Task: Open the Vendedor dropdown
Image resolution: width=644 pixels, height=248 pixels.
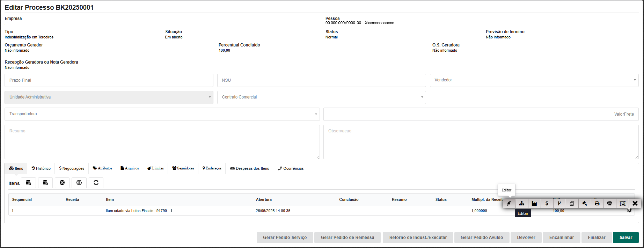Action: [534, 80]
